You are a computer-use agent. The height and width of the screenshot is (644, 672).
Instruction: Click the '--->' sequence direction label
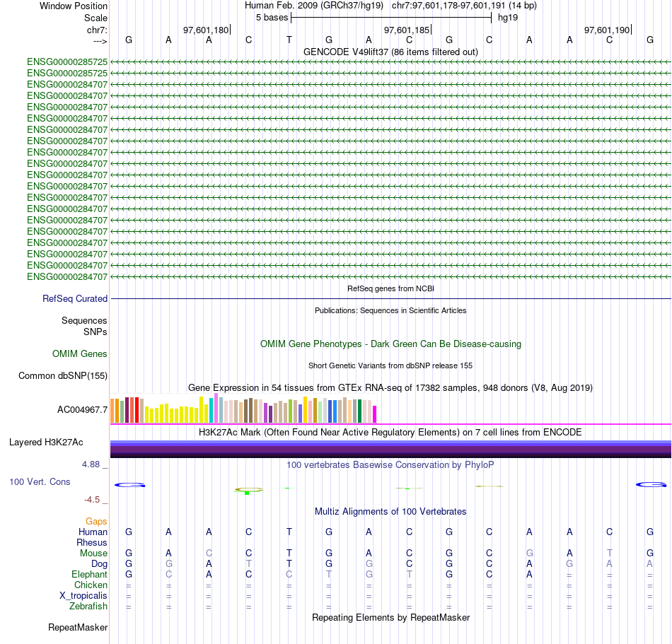100,41
